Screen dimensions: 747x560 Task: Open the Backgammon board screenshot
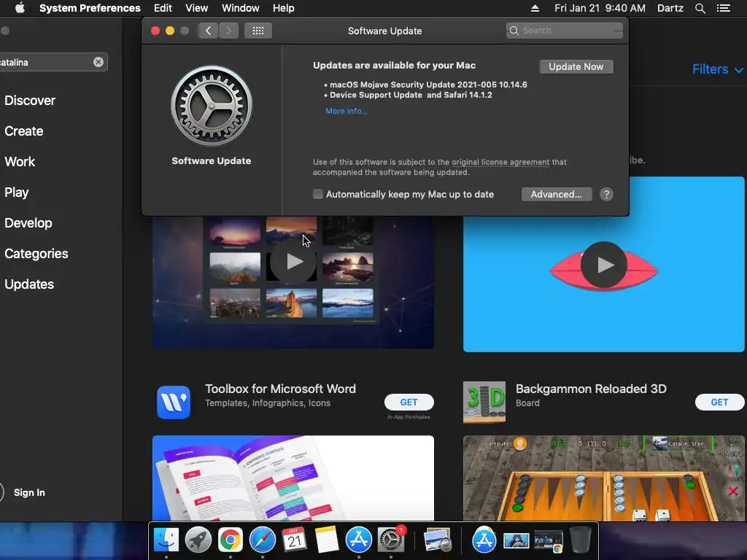pos(603,478)
